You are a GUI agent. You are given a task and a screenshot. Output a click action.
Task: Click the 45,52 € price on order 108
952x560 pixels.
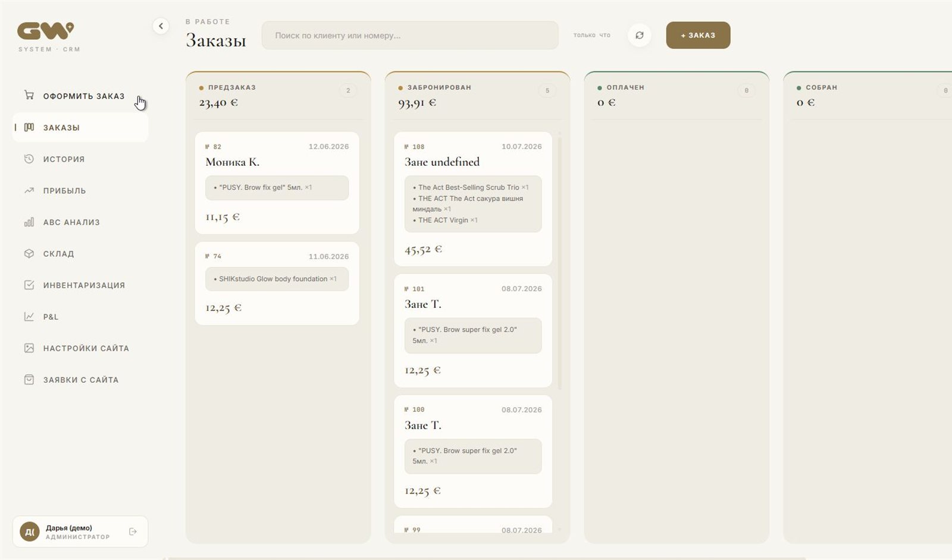point(423,250)
